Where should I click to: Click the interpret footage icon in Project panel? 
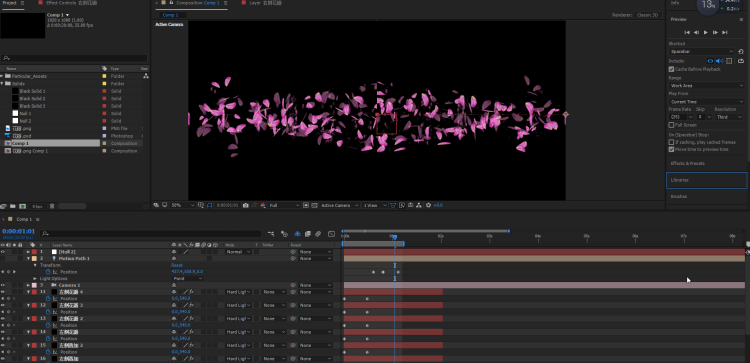(x=3, y=206)
